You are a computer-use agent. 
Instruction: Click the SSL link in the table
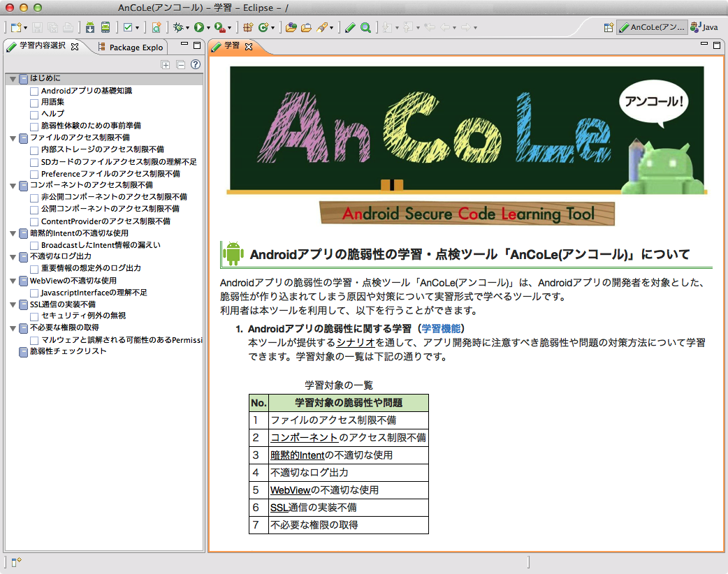tap(279, 508)
